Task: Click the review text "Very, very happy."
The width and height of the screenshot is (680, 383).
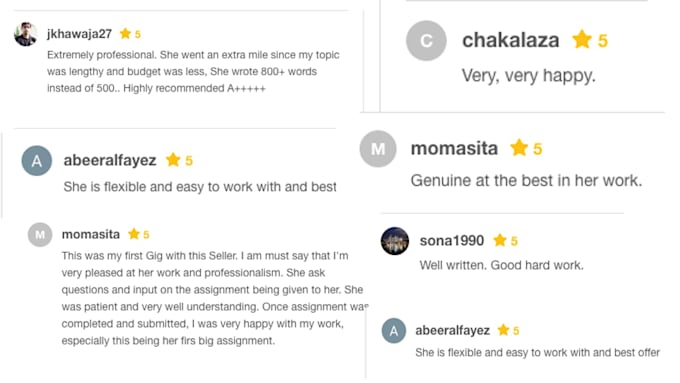Action: [x=529, y=75]
